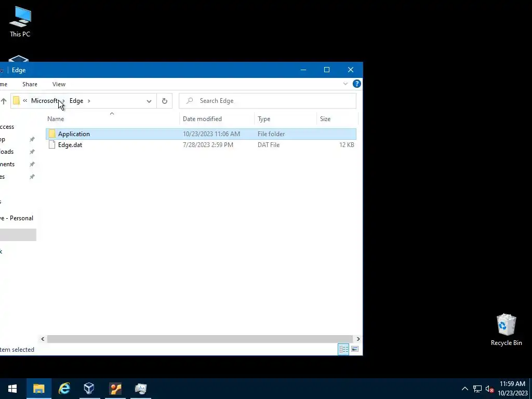The image size is (532, 399).
Task: Select the Edge.dat file icon
Action: [52, 145]
